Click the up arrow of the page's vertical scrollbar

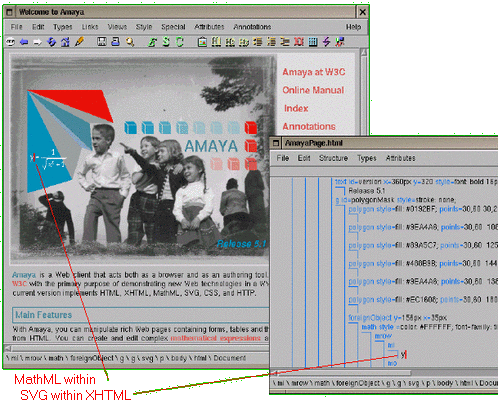(364, 53)
